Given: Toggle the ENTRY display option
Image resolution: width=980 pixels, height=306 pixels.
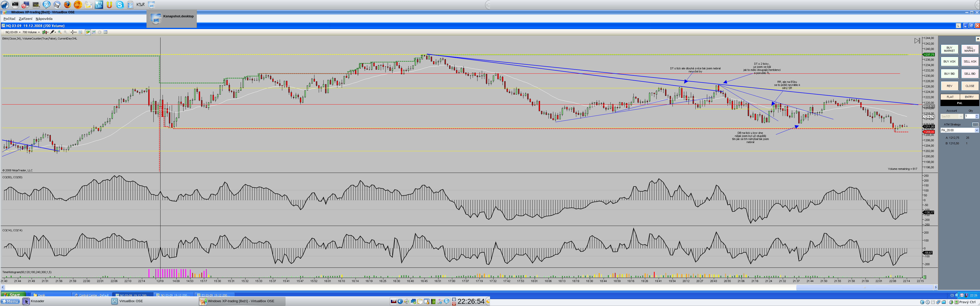Looking at the screenshot, I should coord(969,97).
